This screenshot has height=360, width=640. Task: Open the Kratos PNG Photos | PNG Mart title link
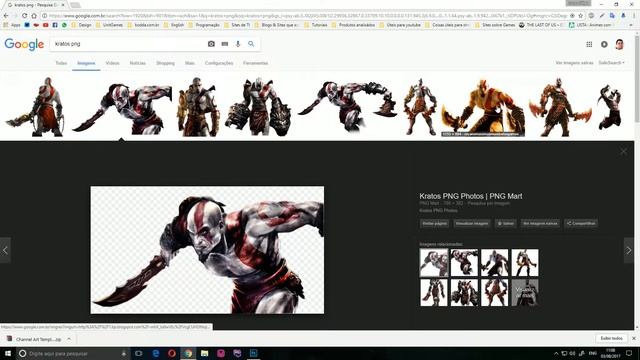pyautogui.click(x=471, y=196)
